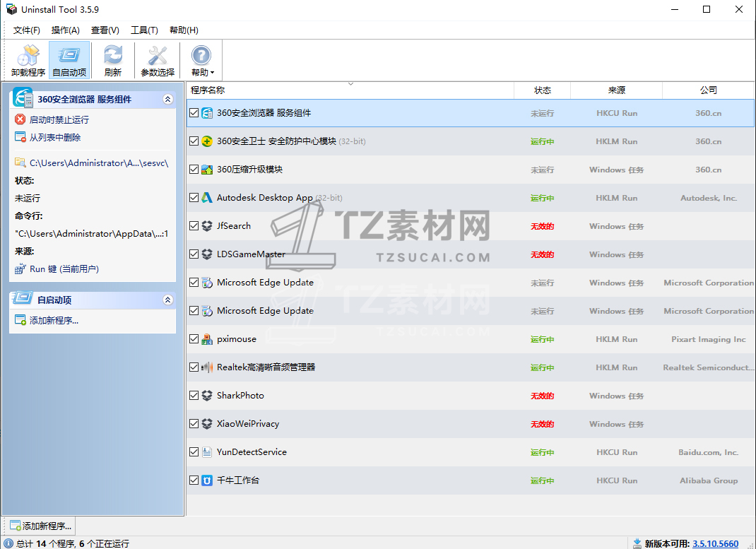Image resolution: width=756 pixels, height=549 pixels.
Task: Uncheck the Realtek高清晰音频管理器 checkbox
Action: click(194, 367)
